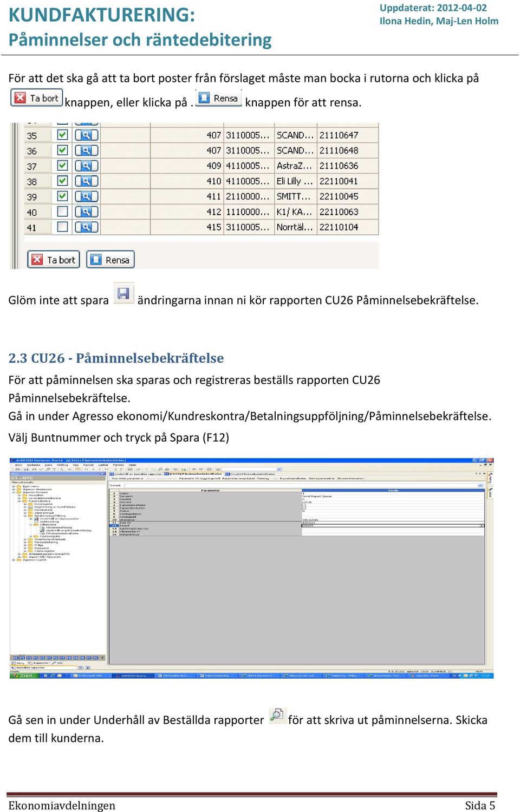Click the Agresso window close button
This screenshot has height=812, width=520.
pos(491,461)
